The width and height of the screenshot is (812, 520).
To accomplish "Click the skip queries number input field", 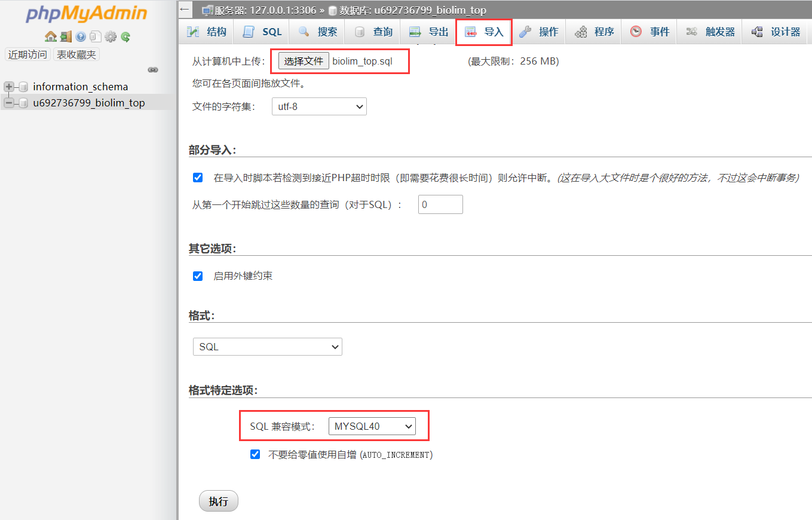I will (440, 204).
